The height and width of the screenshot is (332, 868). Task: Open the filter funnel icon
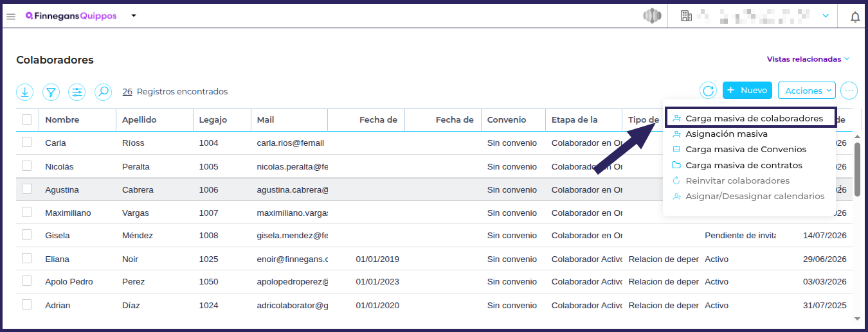tap(51, 92)
